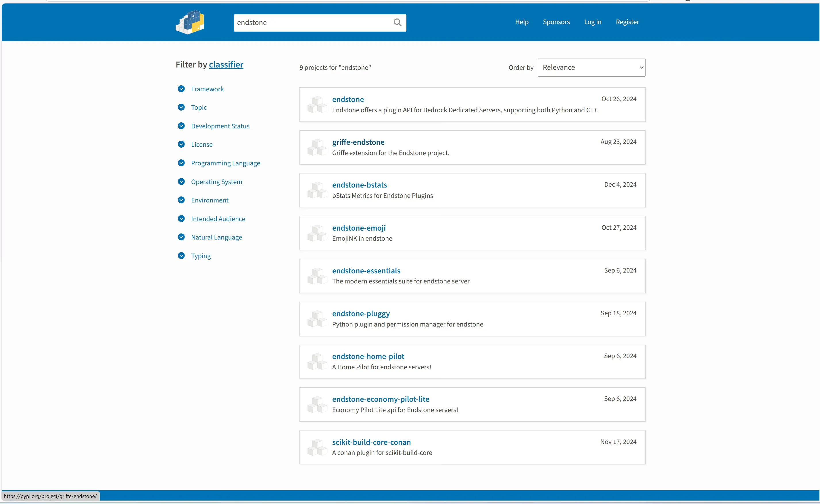The width and height of the screenshot is (820, 504).
Task: Open the endstone-essentials project link
Action: click(x=366, y=271)
